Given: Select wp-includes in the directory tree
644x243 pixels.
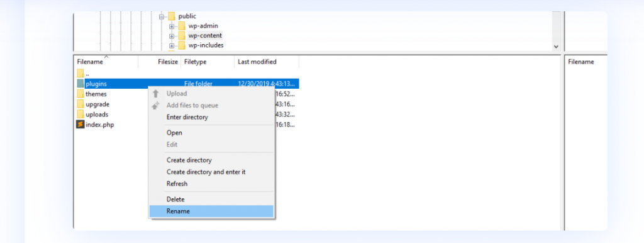Looking at the screenshot, I should tap(206, 45).
